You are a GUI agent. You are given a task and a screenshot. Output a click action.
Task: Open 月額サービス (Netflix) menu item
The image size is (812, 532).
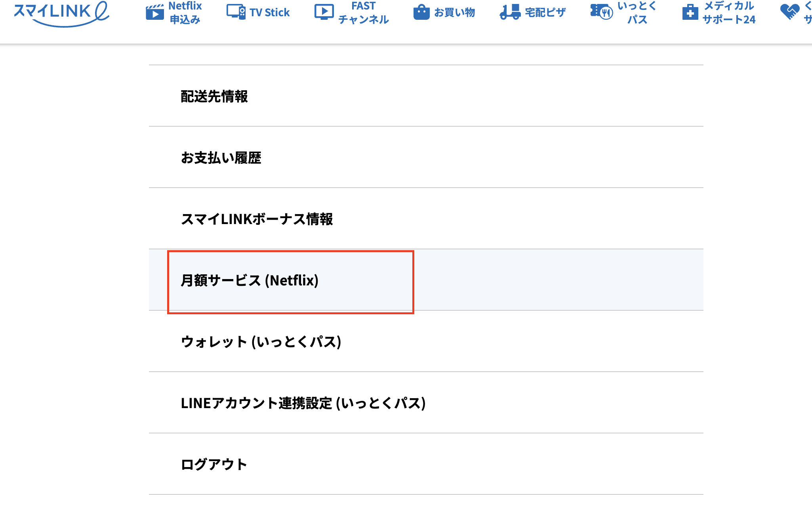tap(250, 280)
